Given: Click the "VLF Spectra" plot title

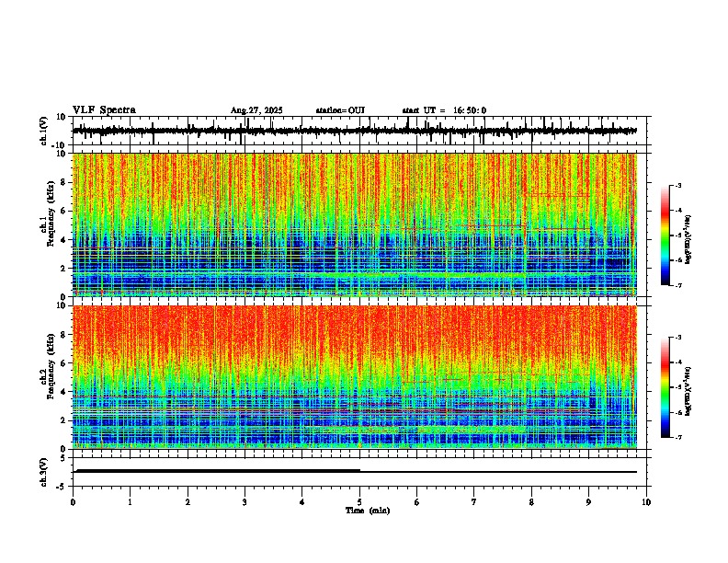Looking at the screenshot, I should tap(104, 110).
